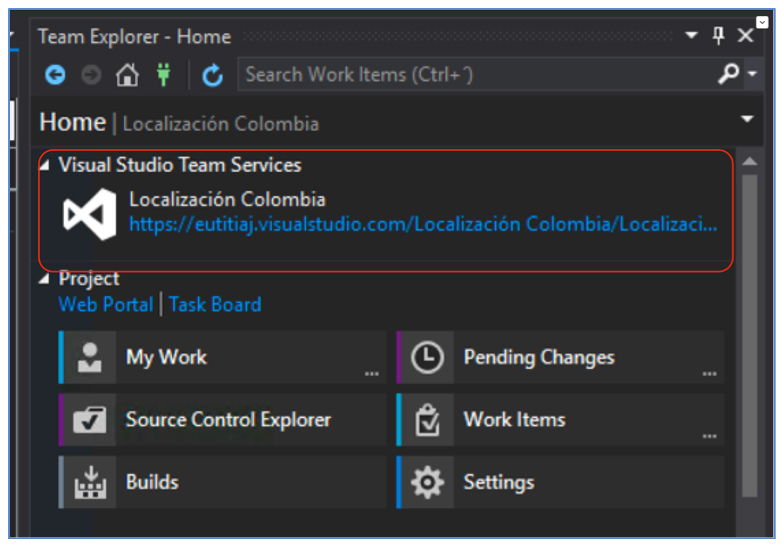Click the Visual Studio logo icon
The height and width of the screenshot is (547, 783).
point(90,215)
